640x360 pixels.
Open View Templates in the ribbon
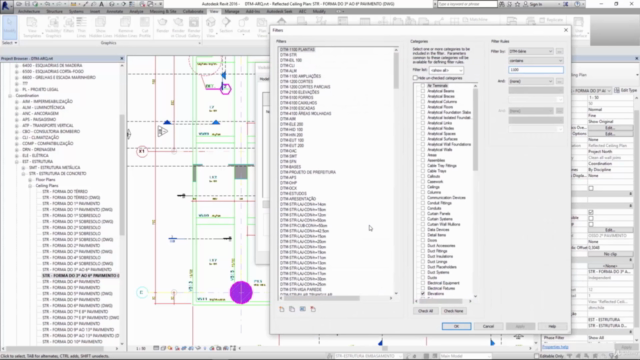tap(32, 27)
